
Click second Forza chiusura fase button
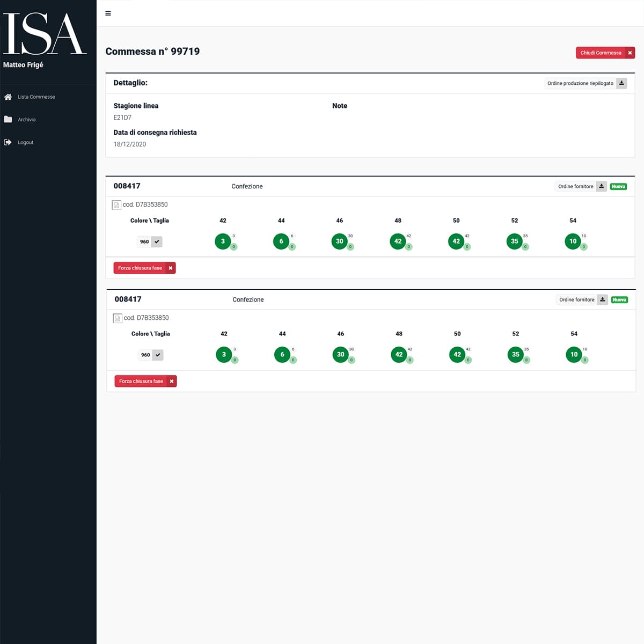[145, 381]
